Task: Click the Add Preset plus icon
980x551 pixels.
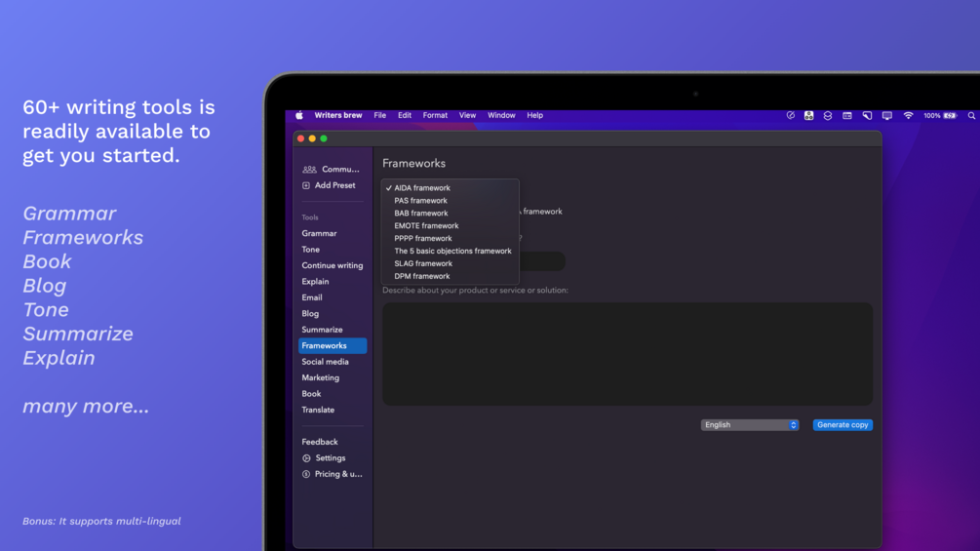Action: point(306,185)
